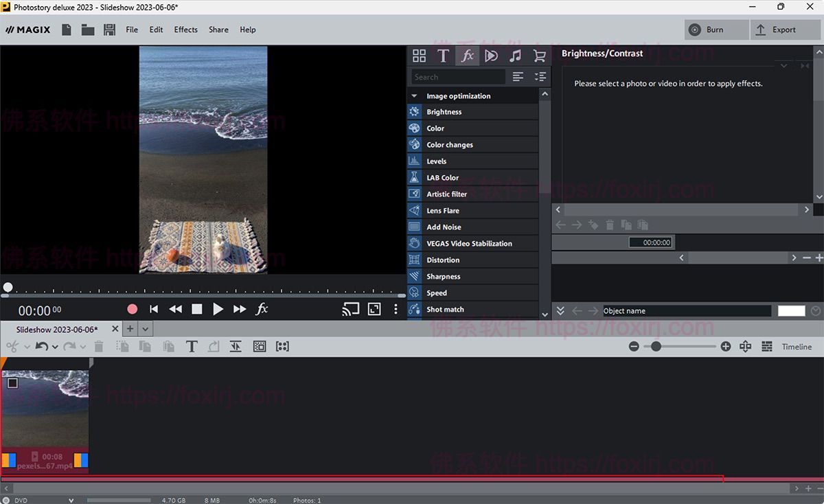Open the Effects menu
Viewport: 824px width, 504px height.
[x=185, y=30]
